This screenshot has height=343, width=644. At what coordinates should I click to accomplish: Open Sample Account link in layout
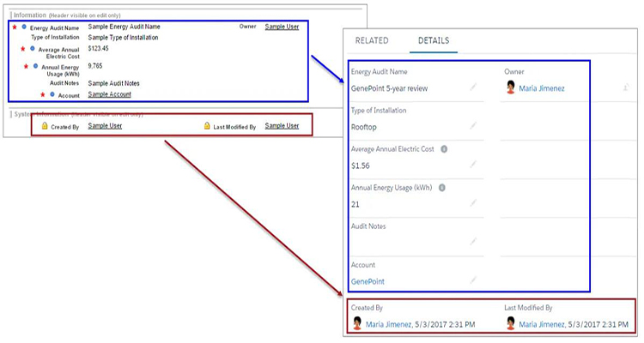pos(110,94)
